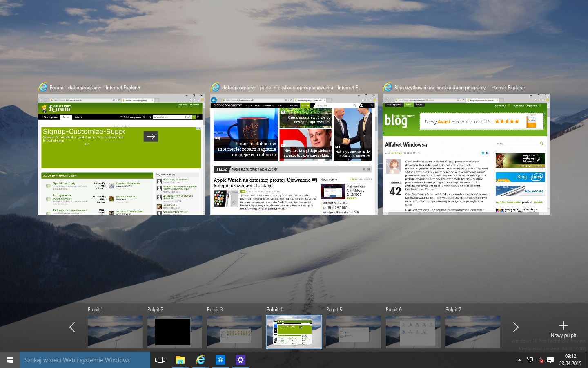The width and height of the screenshot is (588, 368).
Task: Add a new desktop with Nowy pulpit
Action: pyautogui.click(x=563, y=329)
